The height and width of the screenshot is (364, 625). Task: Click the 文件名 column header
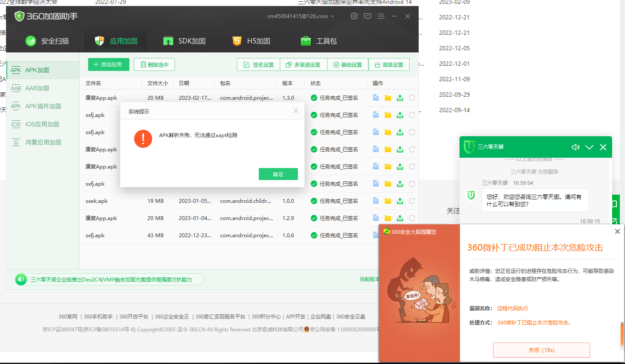[x=93, y=83]
